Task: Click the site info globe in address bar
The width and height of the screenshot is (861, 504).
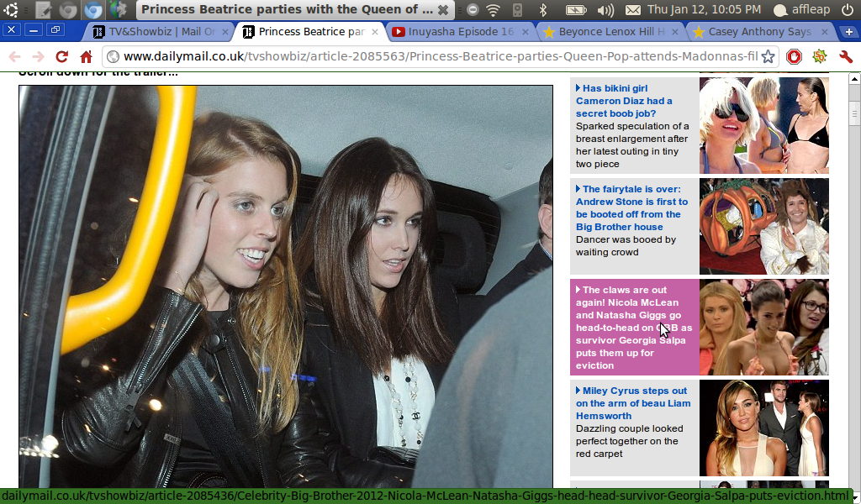Action: (113, 56)
